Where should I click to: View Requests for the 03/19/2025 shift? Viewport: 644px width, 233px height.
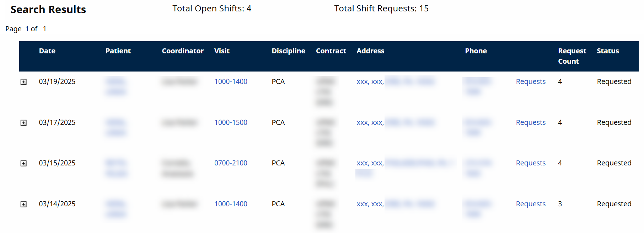pyautogui.click(x=530, y=81)
